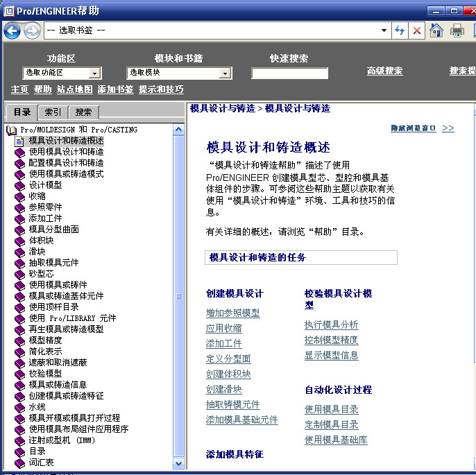Click book icon beside 参照零件
476x475 pixels.
tap(19, 208)
